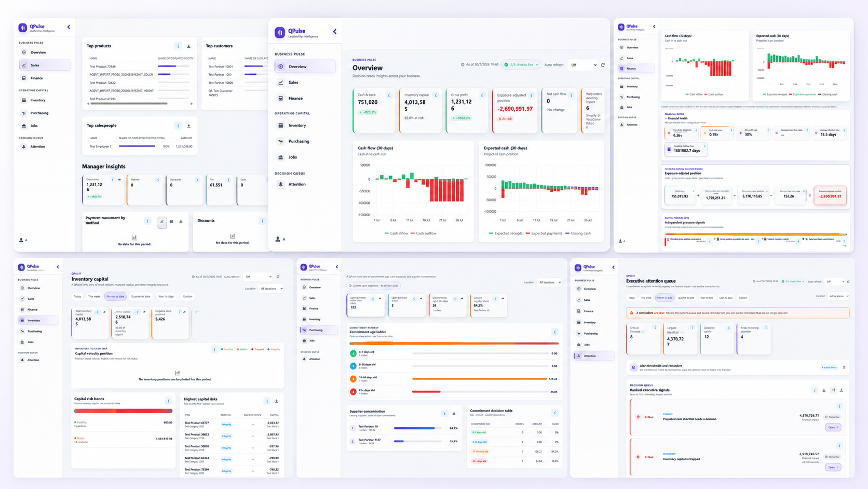The width and height of the screenshot is (868, 489).
Task: Download the Top products table in Sales panel
Action: pos(189,46)
